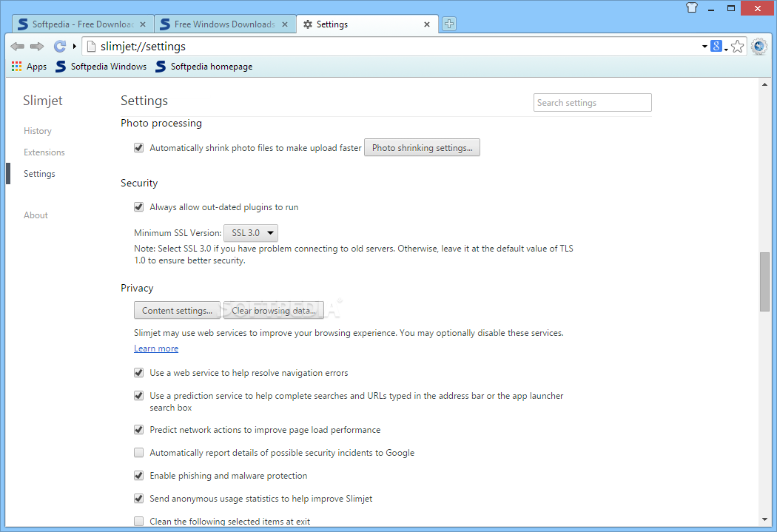This screenshot has width=777, height=532.
Task: Open Photo shrinking settings
Action: click(x=423, y=147)
